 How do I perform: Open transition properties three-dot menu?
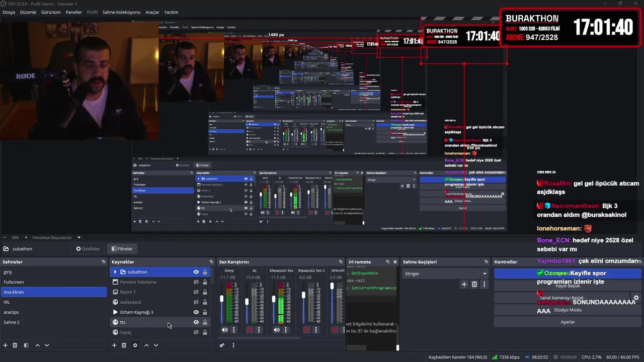coord(484,285)
